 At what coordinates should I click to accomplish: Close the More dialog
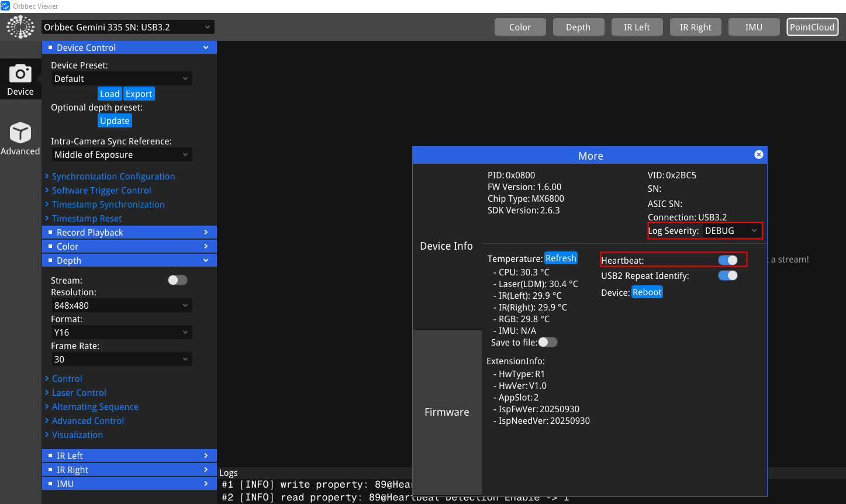click(758, 155)
